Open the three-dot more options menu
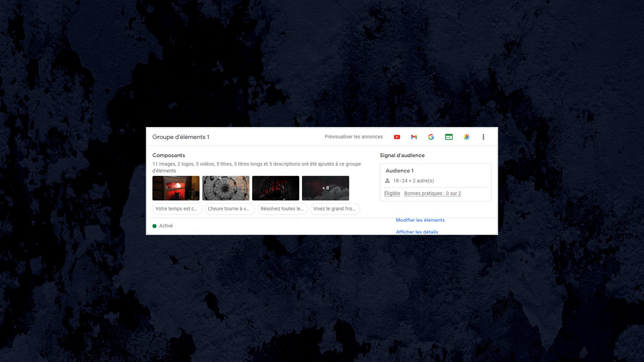This screenshot has height=362, width=644. point(483,137)
